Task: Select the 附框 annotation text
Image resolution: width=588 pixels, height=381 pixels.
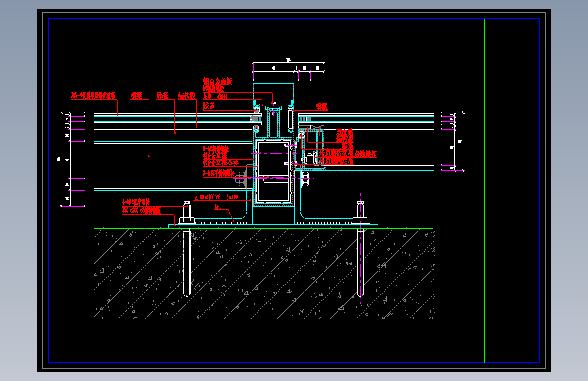Action: pyautogui.click(x=162, y=96)
